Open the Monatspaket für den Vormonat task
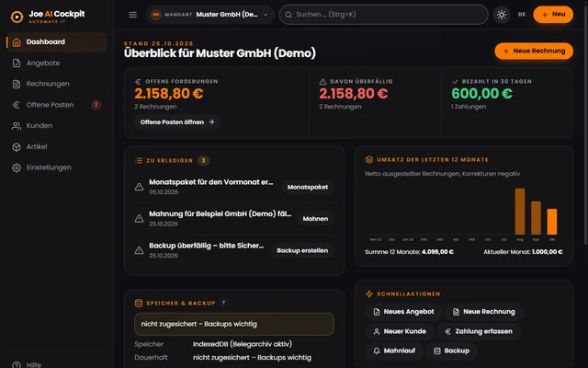Image resolution: width=588 pixels, height=368 pixels. pos(210,182)
